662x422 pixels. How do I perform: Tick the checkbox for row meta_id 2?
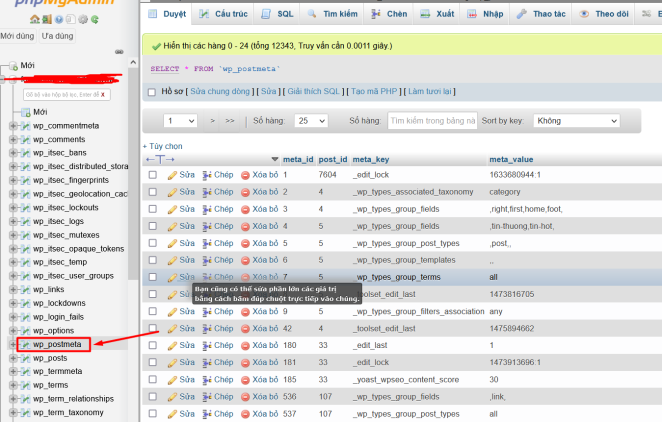pos(153,192)
